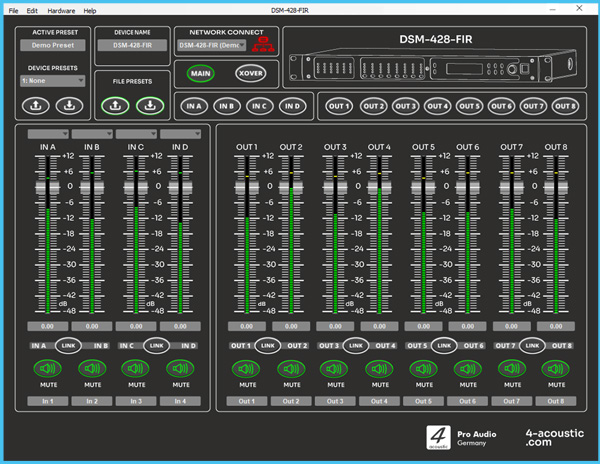Screen dimensions: 600x464
Task: Open the Network Connect device dropdown
Action: (x=212, y=45)
